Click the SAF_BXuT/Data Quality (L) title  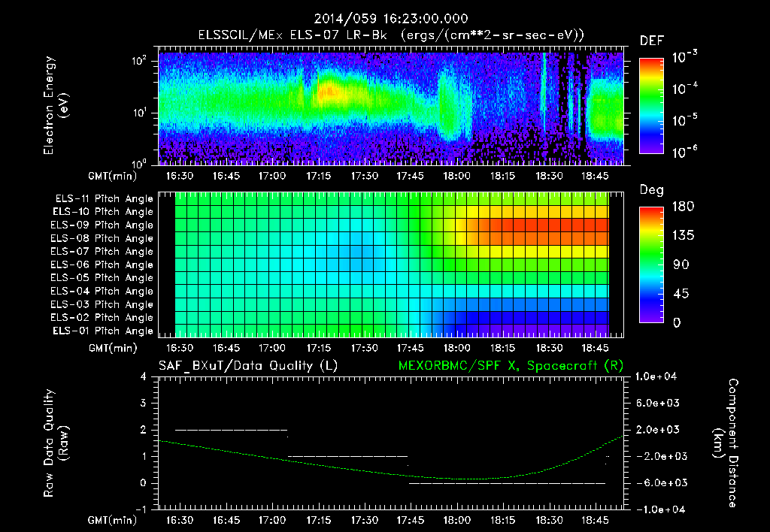click(248, 366)
